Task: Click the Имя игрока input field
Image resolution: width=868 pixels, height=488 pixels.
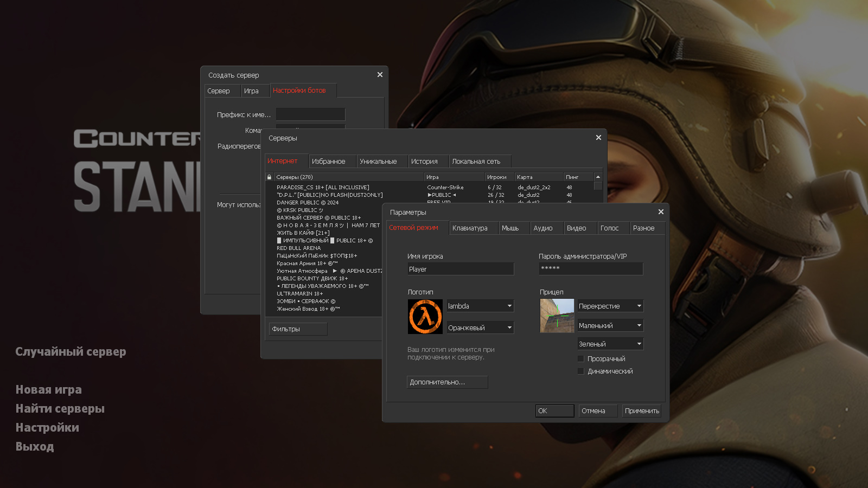Action: click(460, 269)
